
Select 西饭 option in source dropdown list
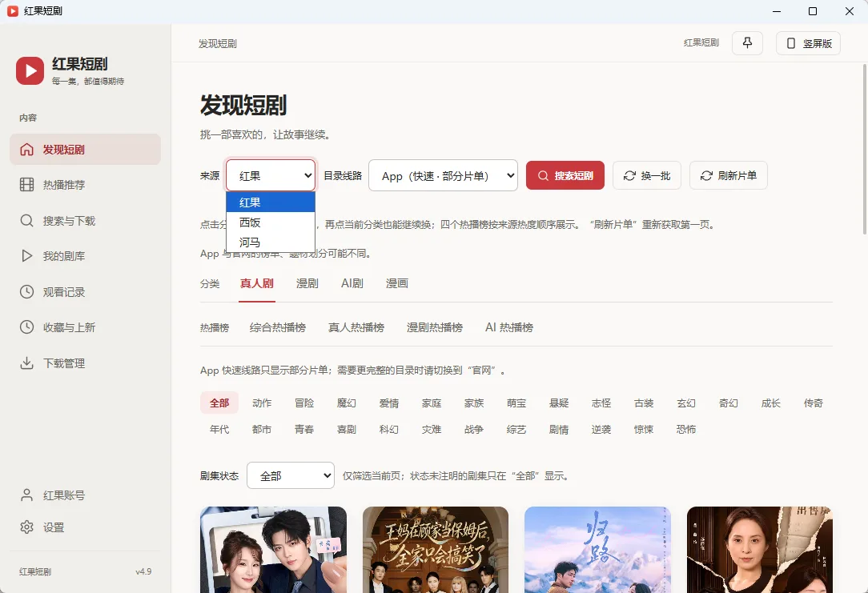pos(271,222)
